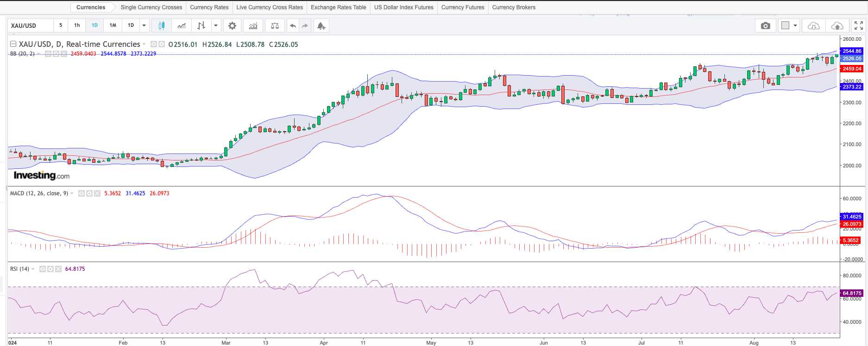Open the Currency Futures tab
This screenshot has height=346, width=868.
pos(462,7)
